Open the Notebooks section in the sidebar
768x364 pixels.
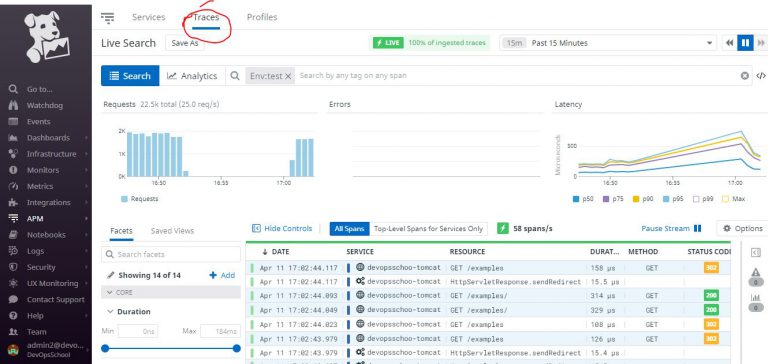point(46,235)
